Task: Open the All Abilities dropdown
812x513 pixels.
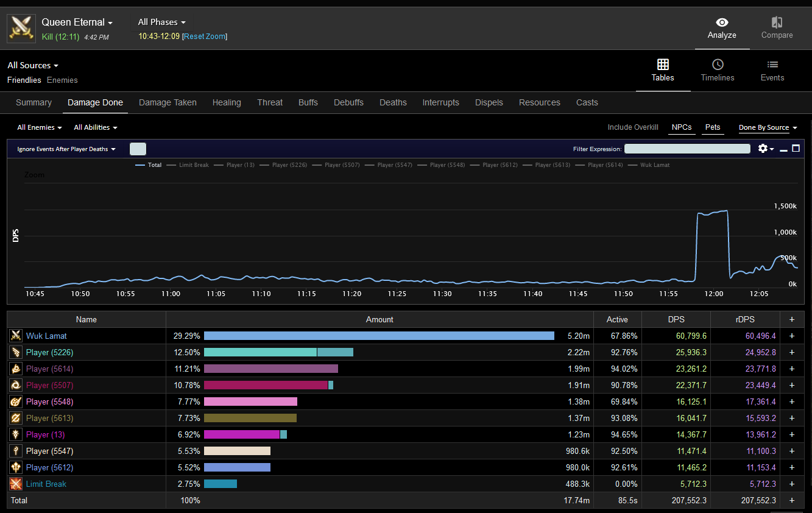Action: pos(96,127)
